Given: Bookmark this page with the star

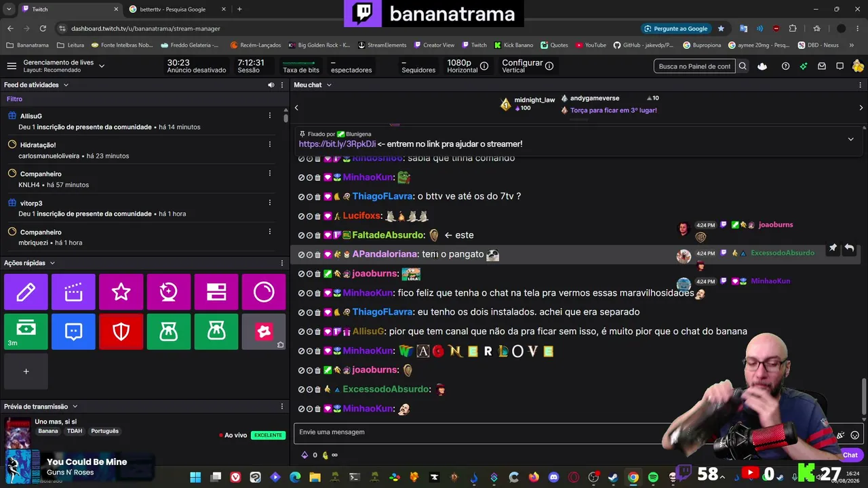Looking at the screenshot, I should click(721, 28).
